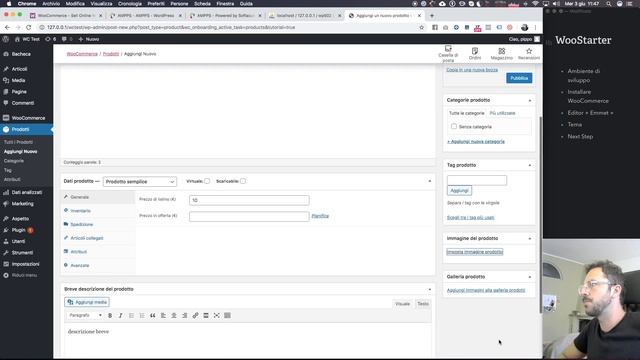The image size is (640, 360).
Task: Enable the Virtuale checkbox
Action: click(x=207, y=181)
